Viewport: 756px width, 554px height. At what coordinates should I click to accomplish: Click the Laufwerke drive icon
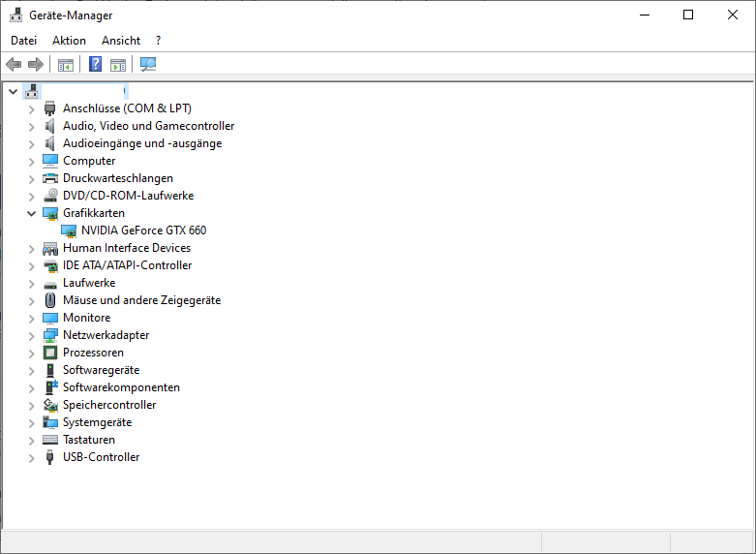point(50,284)
